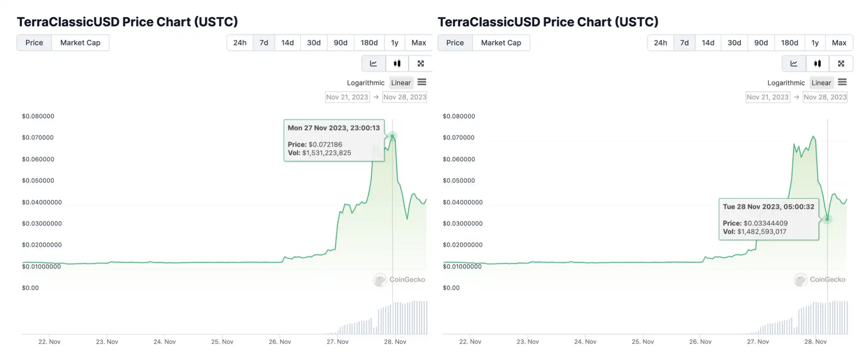
Task: Pick left chart start date Nov 21, 2023
Action: [x=347, y=97]
